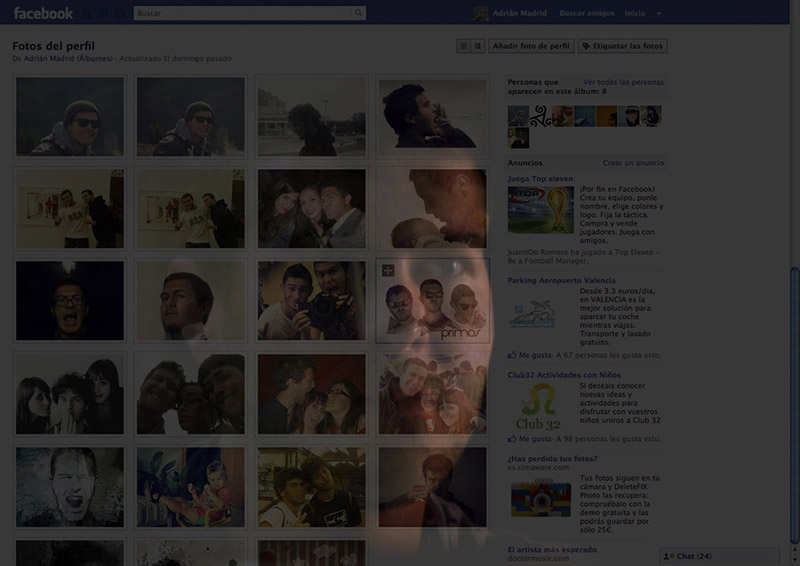This screenshot has height=566, width=800.
Task: Click the Facebook logo
Action: (x=43, y=13)
